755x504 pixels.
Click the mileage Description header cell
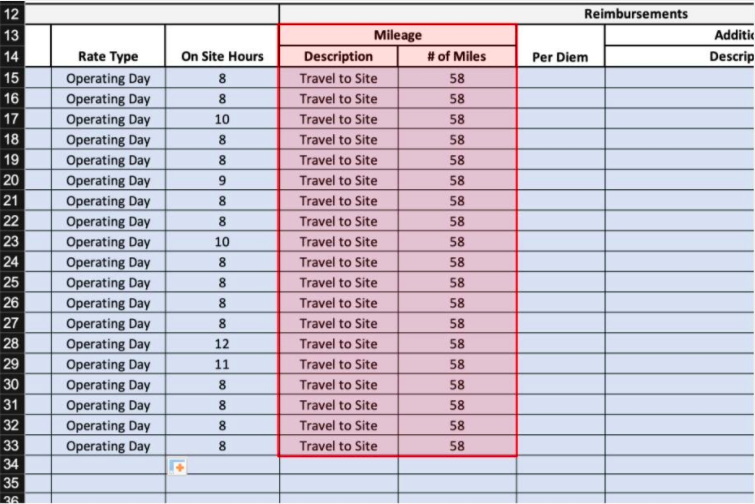(338, 56)
